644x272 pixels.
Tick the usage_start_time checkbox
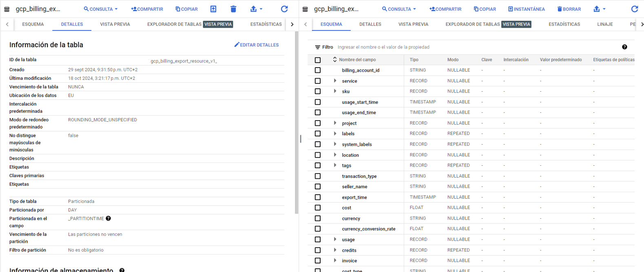pyautogui.click(x=318, y=102)
